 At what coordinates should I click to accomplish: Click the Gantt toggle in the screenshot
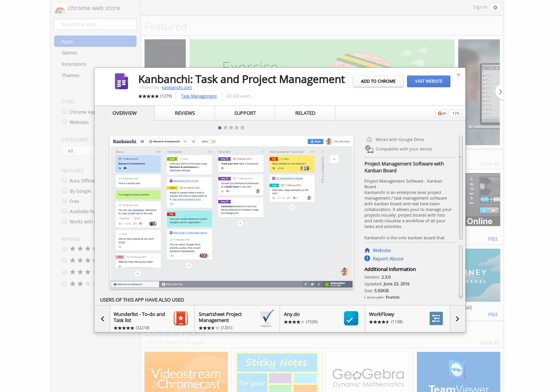click(x=212, y=142)
